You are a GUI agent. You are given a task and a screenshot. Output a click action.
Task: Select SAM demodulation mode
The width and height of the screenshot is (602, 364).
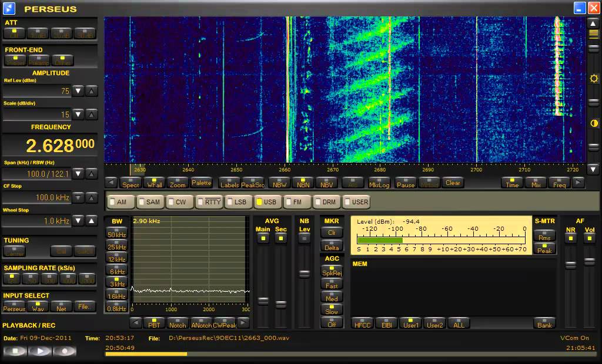click(x=150, y=202)
